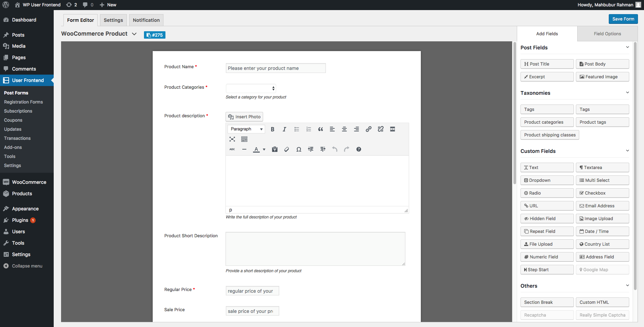Insert a numbered list
Screen dimensions: 644x327
click(x=309, y=129)
